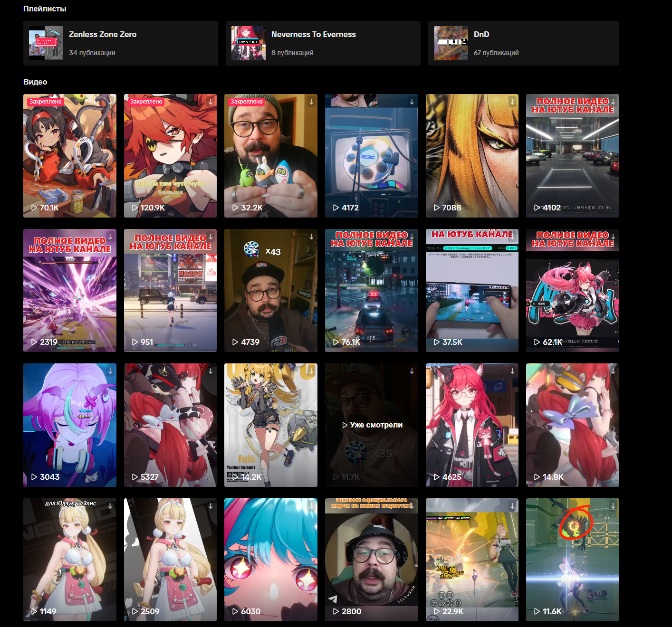Click the 'Уже смотрели' overlay label
672x627 pixels.
tap(372, 425)
